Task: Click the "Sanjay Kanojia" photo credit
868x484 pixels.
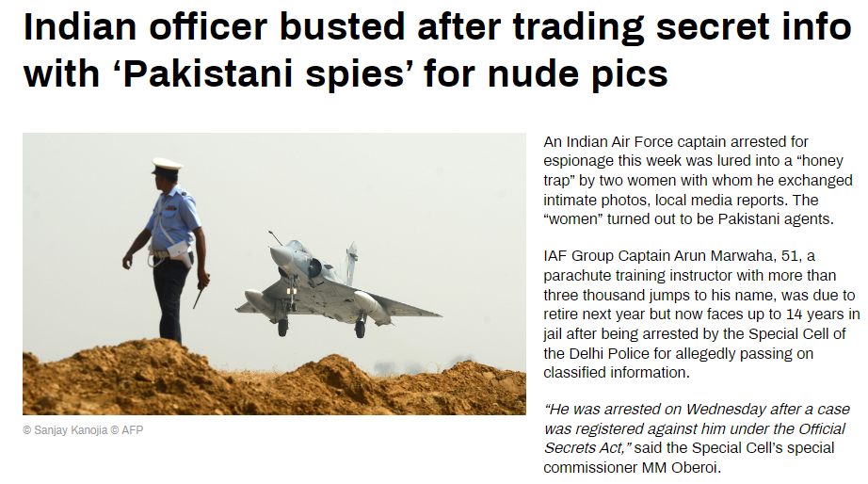Action: tap(71, 430)
